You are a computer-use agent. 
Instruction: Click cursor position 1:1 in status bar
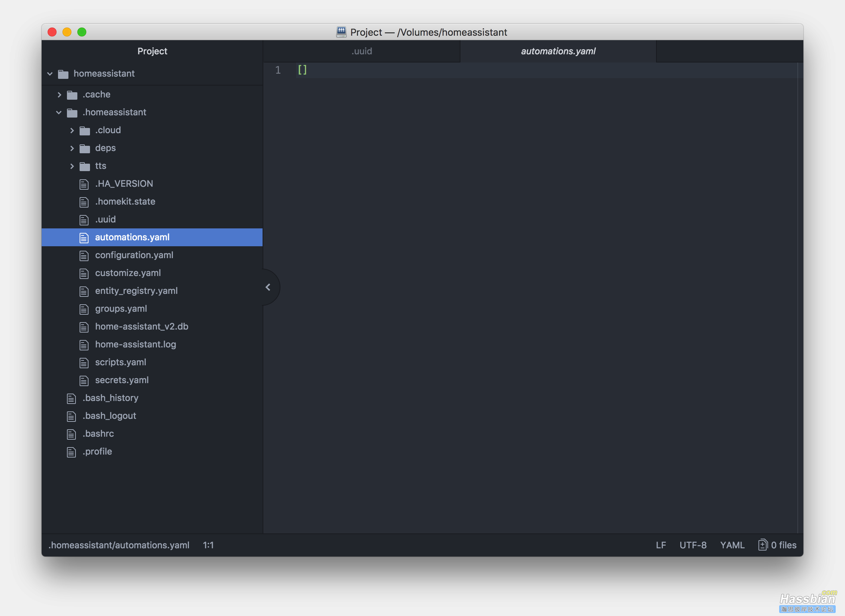(208, 545)
